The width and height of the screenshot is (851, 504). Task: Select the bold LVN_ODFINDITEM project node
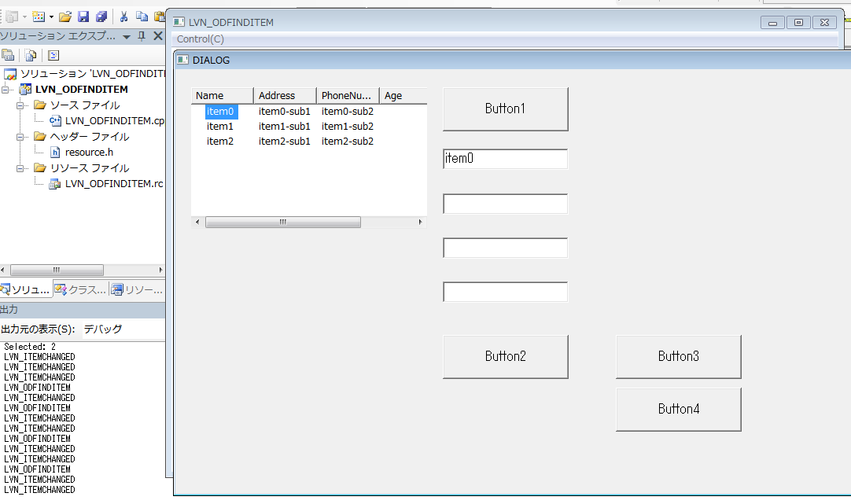(82, 90)
